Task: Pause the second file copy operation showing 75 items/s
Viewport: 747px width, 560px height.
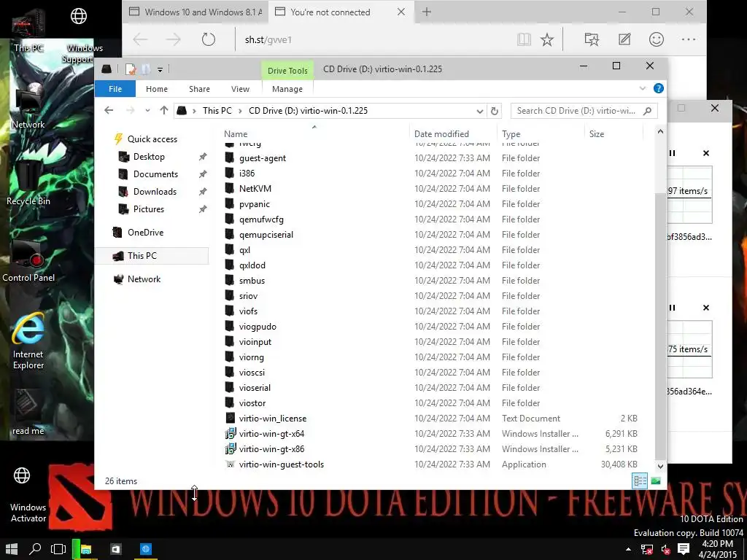Action: click(x=672, y=308)
